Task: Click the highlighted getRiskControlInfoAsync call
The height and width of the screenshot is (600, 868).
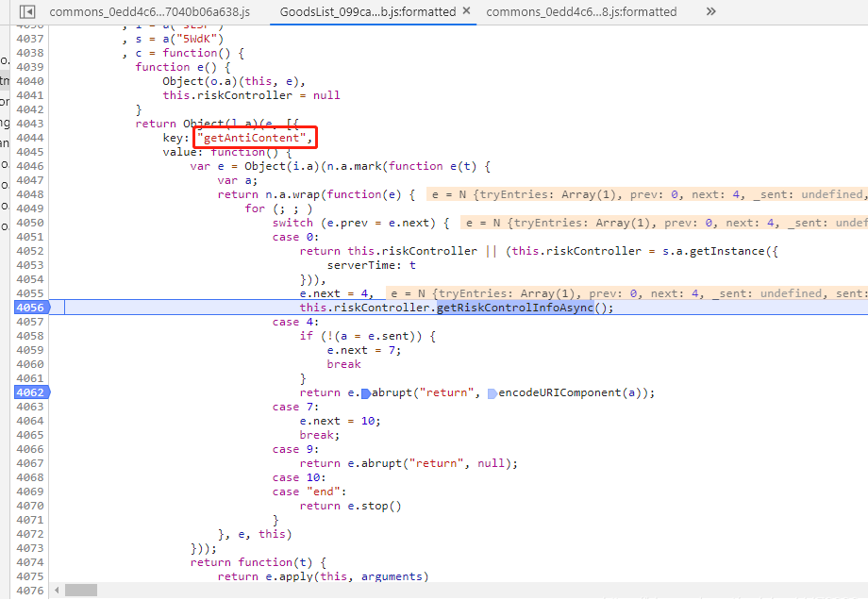Action: pos(515,308)
